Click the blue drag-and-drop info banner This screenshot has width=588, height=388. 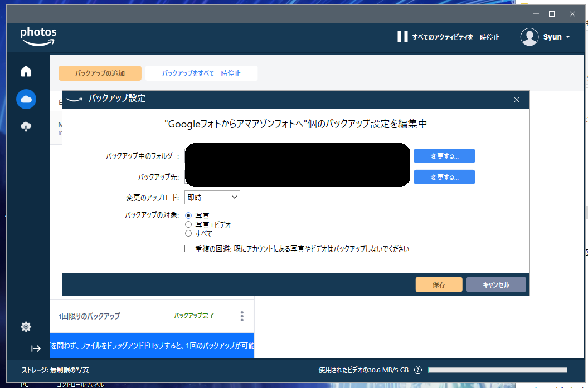(152, 346)
